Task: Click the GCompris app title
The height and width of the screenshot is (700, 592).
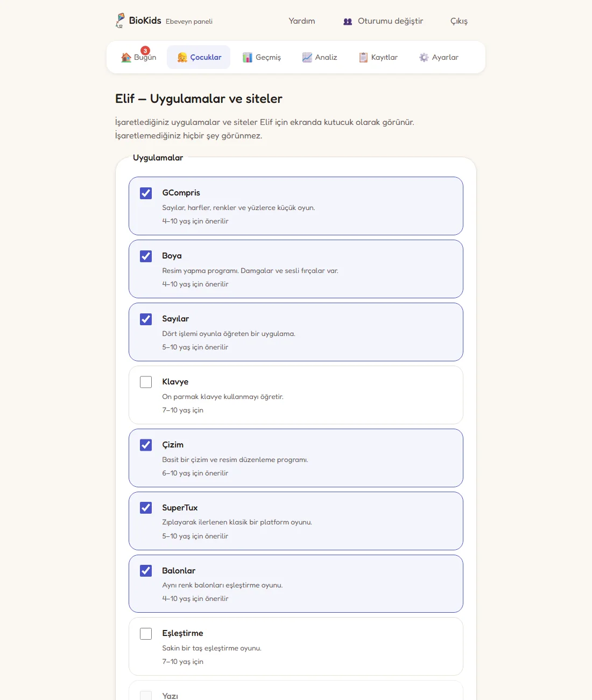Action: click(181, 193)
